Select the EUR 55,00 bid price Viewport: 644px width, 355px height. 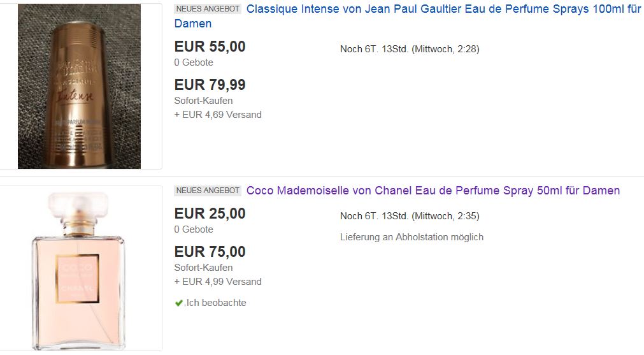coord(210,47)
